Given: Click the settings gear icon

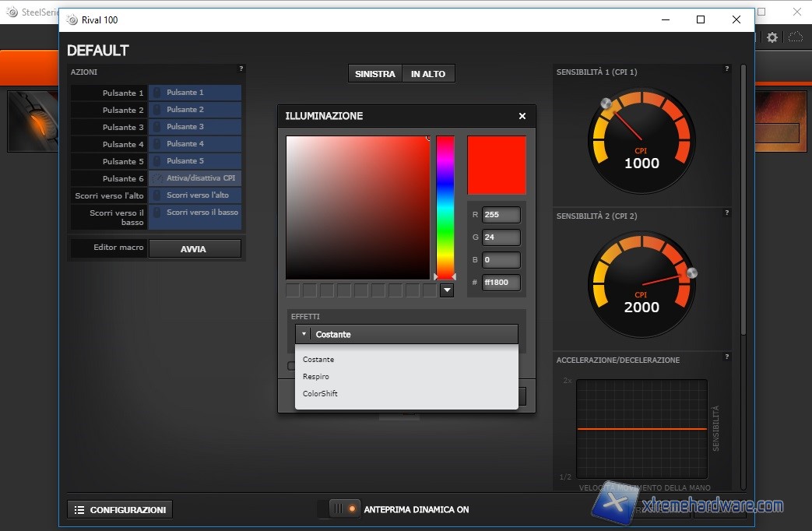Looking at the screenshot, I should (772, 37).
